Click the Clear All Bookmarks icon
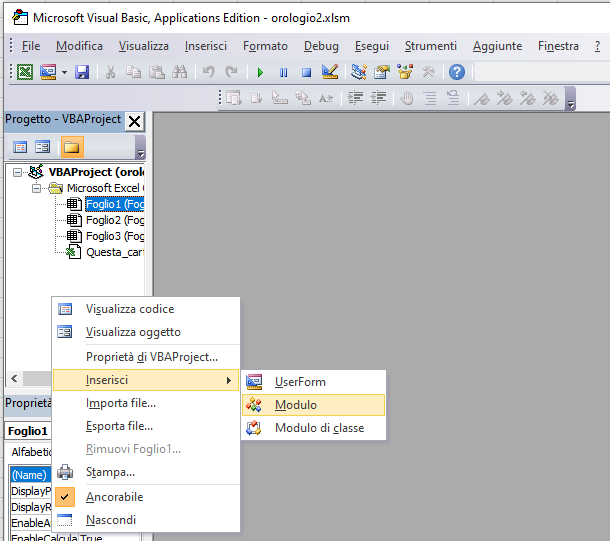The width and height of the screenshot is (610, 541). click(550, 98)
